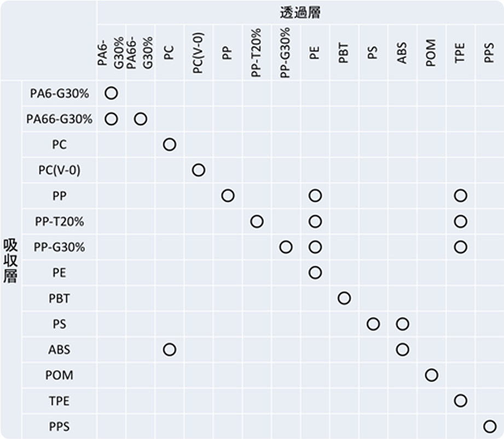
Task: Click the circle in PC(V-0) row, PC(V-0) column
Action: click(199, 170)
